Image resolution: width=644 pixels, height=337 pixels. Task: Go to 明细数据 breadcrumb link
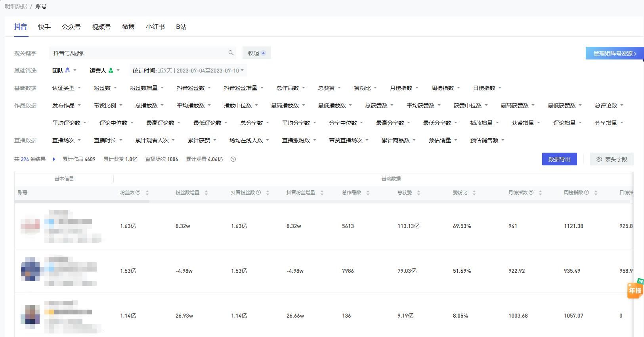(x=16, y=6)
